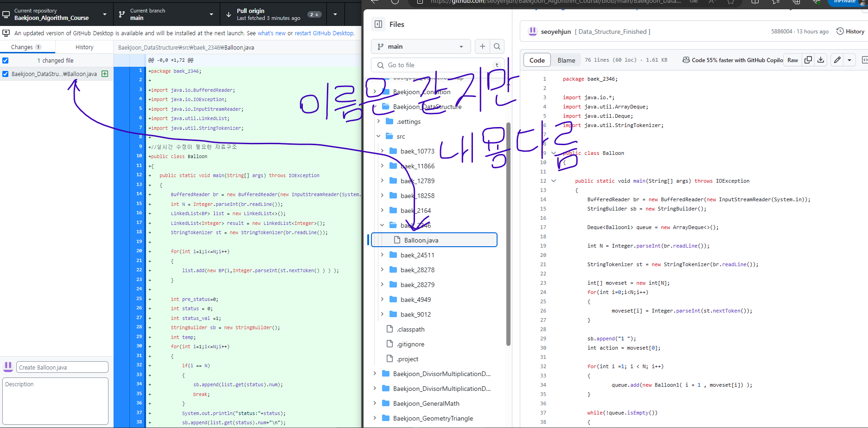Open the main branch selector on GitHub
Screen dimensions: 868x428
pyautogui.click(x=421, y=46)
